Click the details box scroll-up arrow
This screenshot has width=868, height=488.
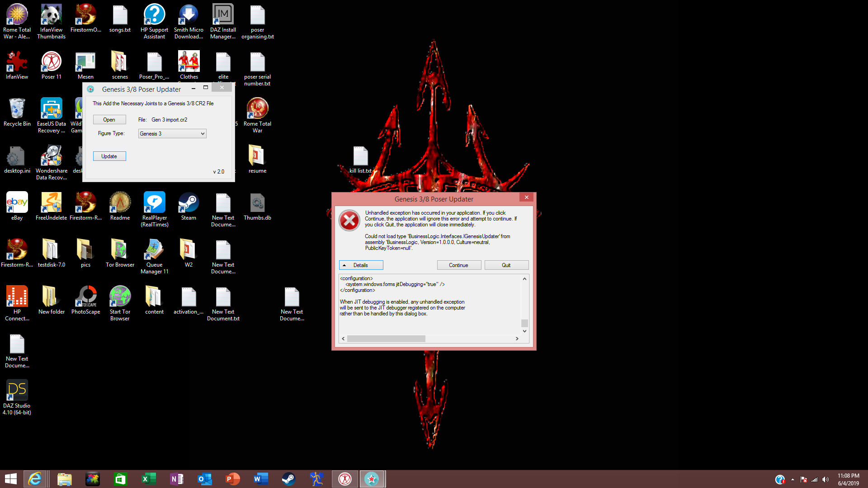(x=525, y=279)
